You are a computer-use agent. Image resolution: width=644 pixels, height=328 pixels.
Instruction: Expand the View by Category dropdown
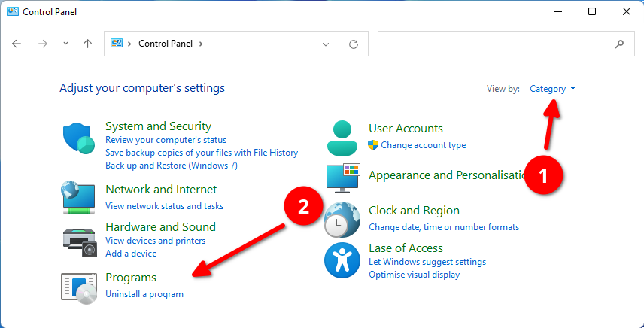[553, 89]
